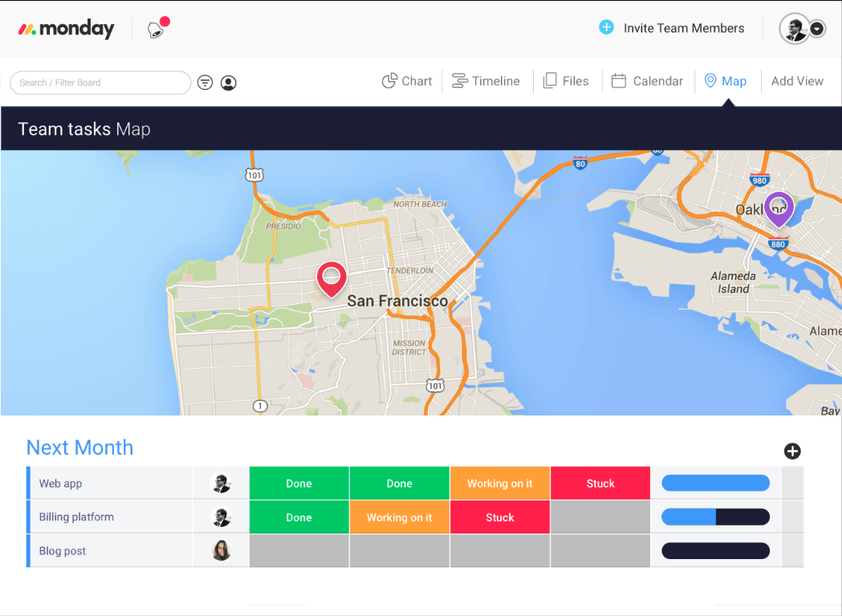Switch to the Timeline view

click(486, 81)
